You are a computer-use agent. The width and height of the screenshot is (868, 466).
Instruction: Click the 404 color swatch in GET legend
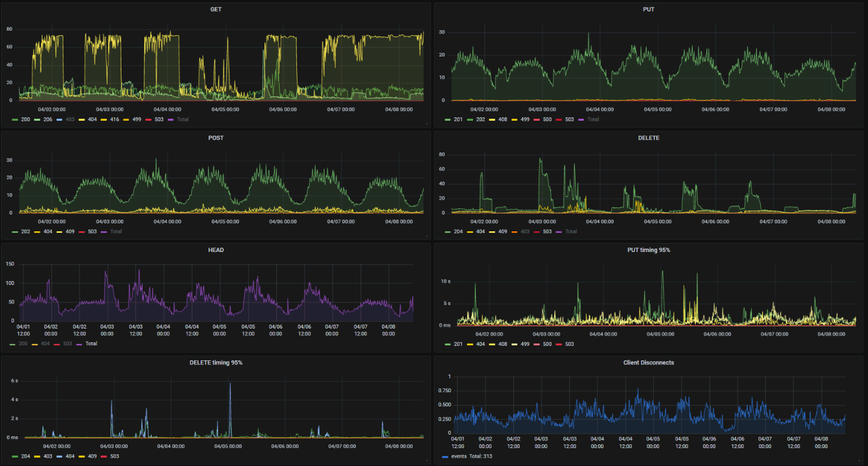pyautogui.click(x=82, y=120)
